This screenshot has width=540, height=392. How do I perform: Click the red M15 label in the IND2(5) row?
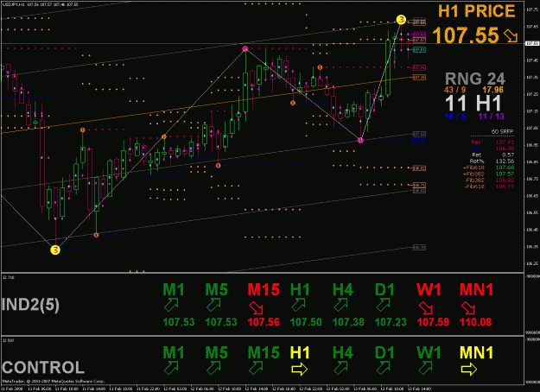[x=264, y=290]
